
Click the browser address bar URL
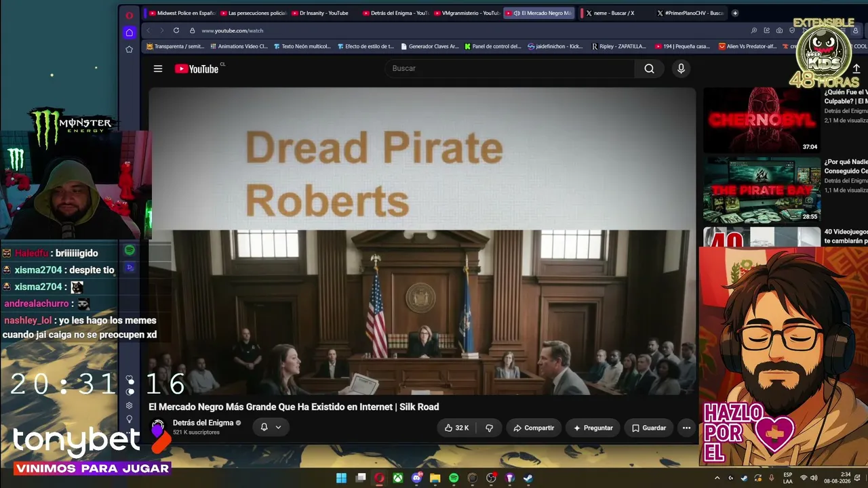(x=232, y=30)
